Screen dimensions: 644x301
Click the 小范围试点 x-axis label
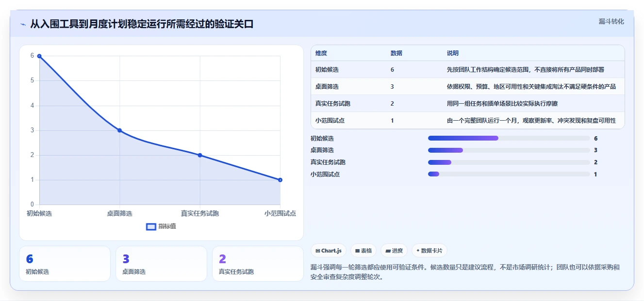click(x=280, y=213)
